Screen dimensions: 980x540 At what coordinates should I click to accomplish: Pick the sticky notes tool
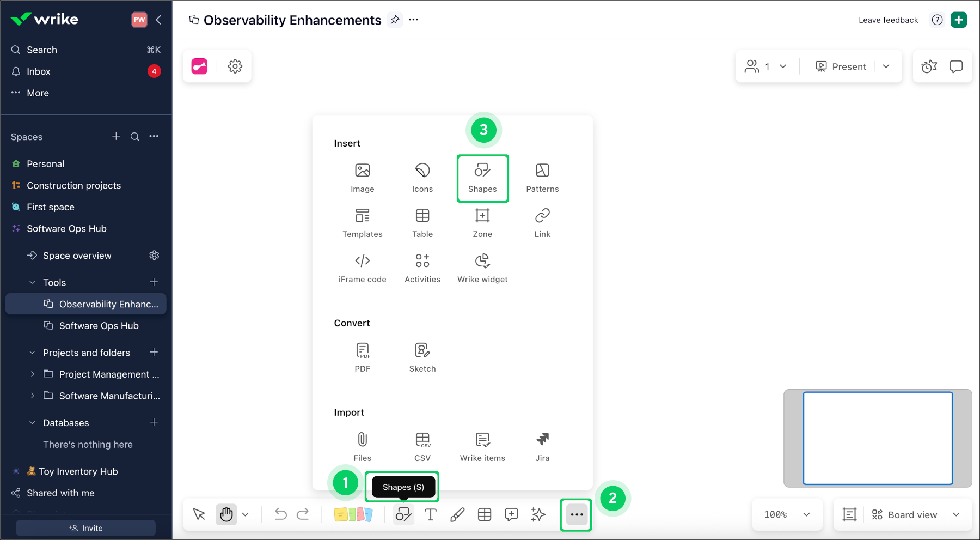coord(353,514)
